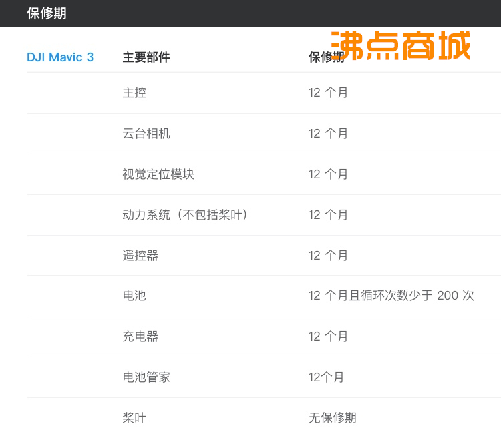Select the 主控 component cell

[x=134, y=93]
